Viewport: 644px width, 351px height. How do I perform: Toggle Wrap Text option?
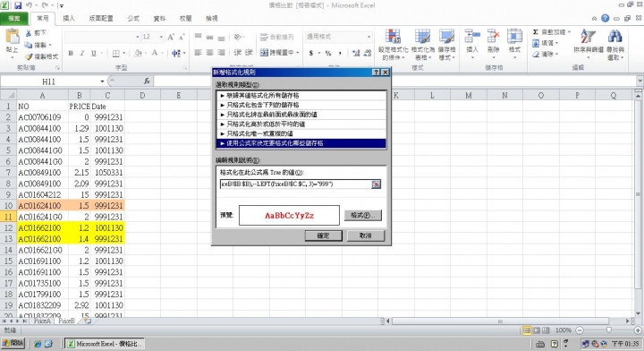click(x=276, y=37)
